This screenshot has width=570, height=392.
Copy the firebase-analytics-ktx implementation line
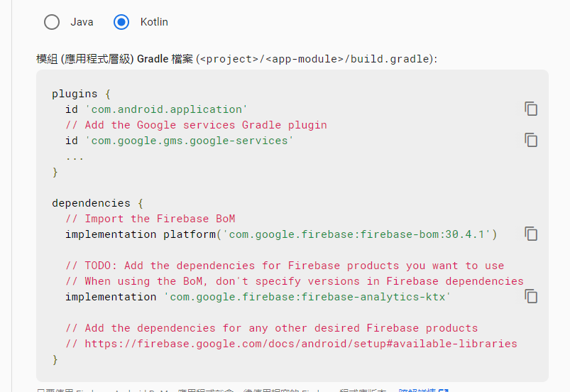[x=531, y=296]
